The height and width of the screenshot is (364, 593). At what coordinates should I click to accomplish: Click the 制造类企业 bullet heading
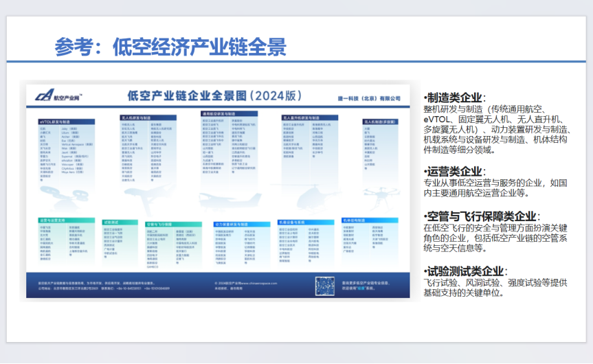[x=456, y=98]
